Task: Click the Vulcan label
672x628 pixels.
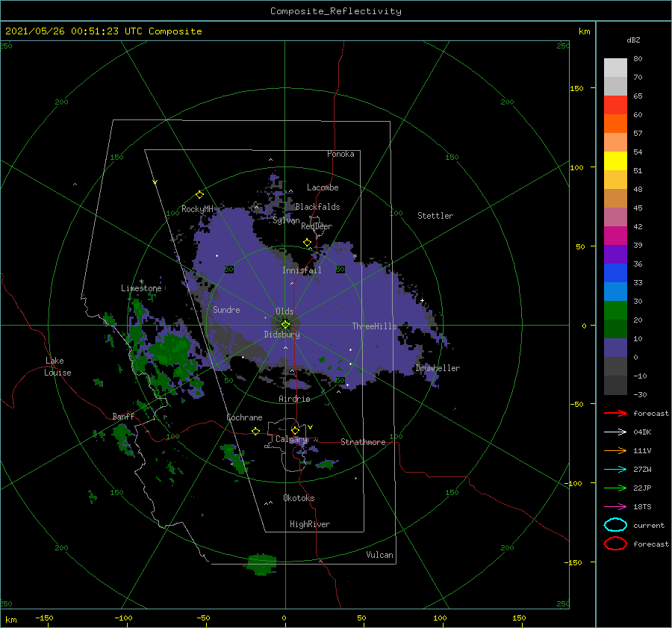Action: point(380,555)
